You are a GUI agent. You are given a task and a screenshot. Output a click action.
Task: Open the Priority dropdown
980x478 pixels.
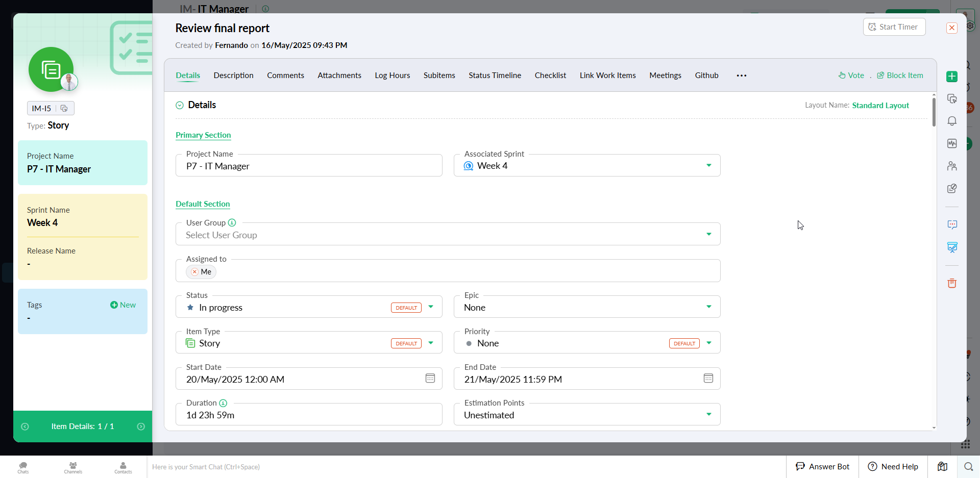(708, 343)
